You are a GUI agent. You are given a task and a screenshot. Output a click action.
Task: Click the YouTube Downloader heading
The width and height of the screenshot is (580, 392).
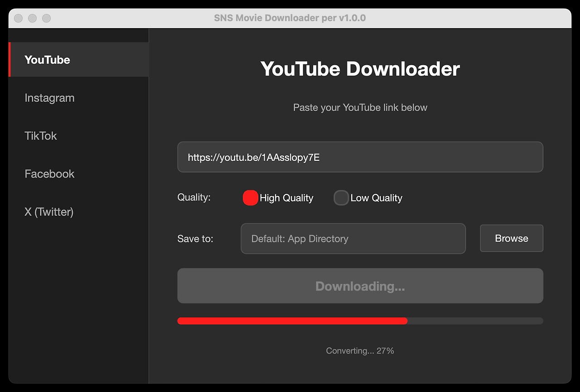[x=360, y=69]
